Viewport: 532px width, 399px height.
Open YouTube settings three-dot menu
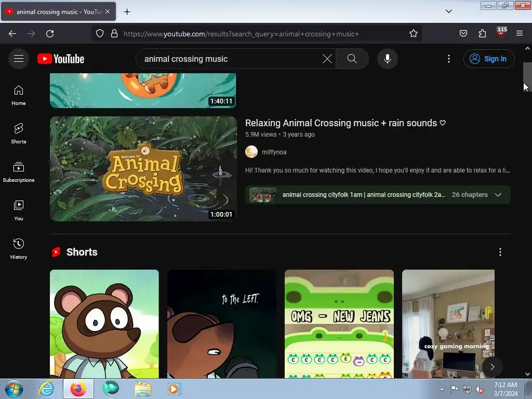[448, 59]
